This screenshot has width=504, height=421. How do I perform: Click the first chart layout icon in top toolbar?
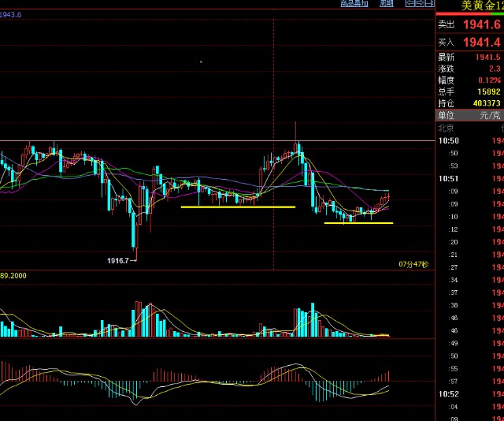click(409, 4)
